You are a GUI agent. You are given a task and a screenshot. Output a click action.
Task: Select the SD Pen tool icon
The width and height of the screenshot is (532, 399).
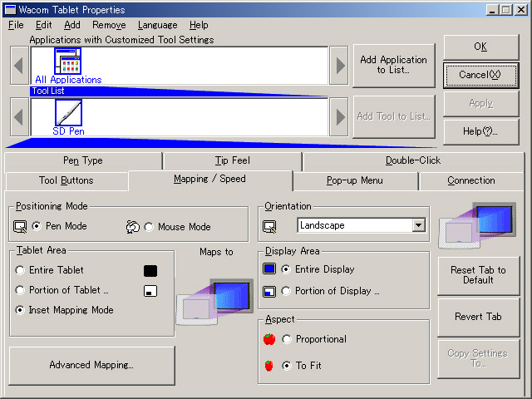pos(68,113)
